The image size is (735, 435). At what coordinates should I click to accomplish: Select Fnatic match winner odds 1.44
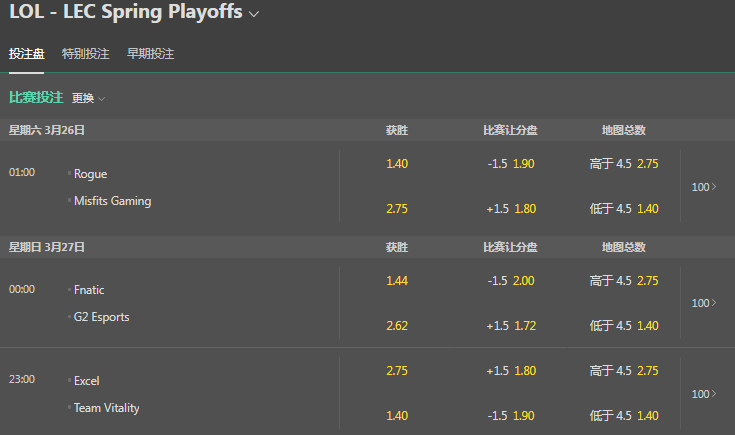pos(397,281)
